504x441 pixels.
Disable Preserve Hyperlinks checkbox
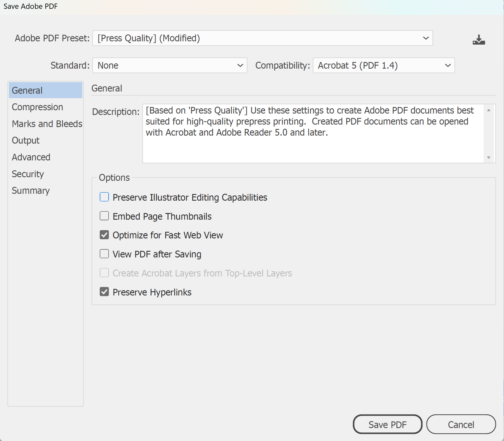[104, 292]
